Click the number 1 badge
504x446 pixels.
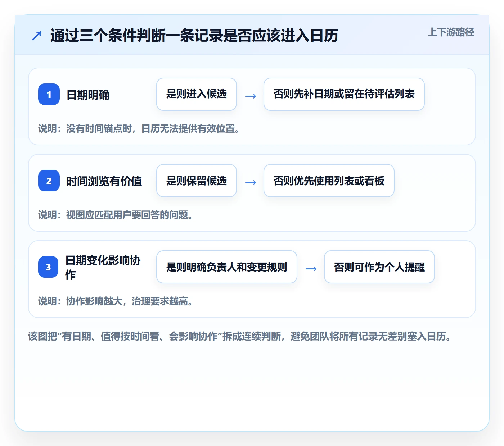coord(49,94)
